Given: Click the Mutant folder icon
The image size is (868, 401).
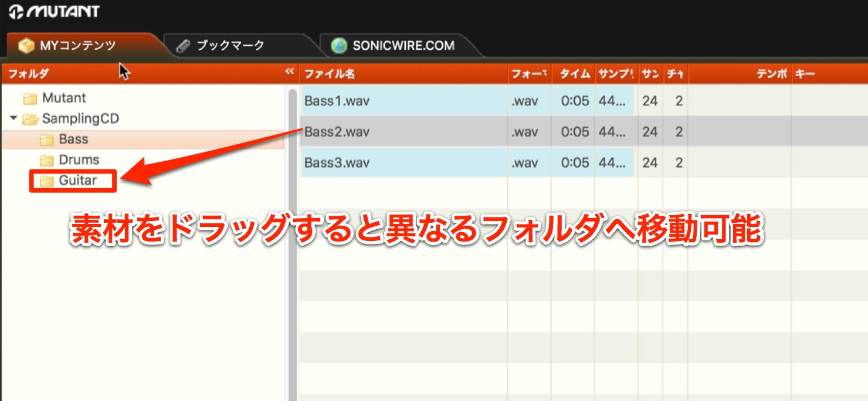Looking at the screenshot, I should (x=30, y=98).
